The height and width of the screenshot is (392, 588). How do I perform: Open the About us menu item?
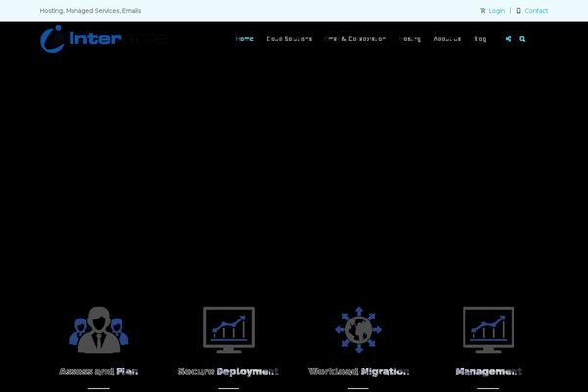coord(447,39)
